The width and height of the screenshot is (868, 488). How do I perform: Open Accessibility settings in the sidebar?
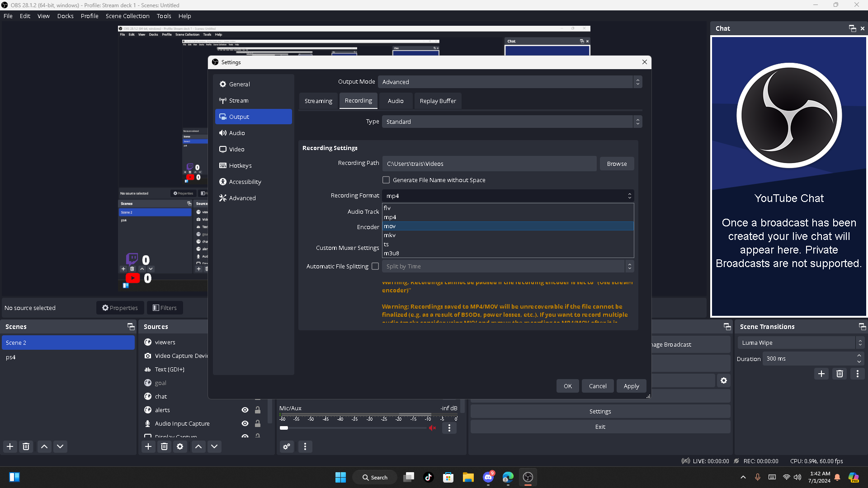coord(253,182)
